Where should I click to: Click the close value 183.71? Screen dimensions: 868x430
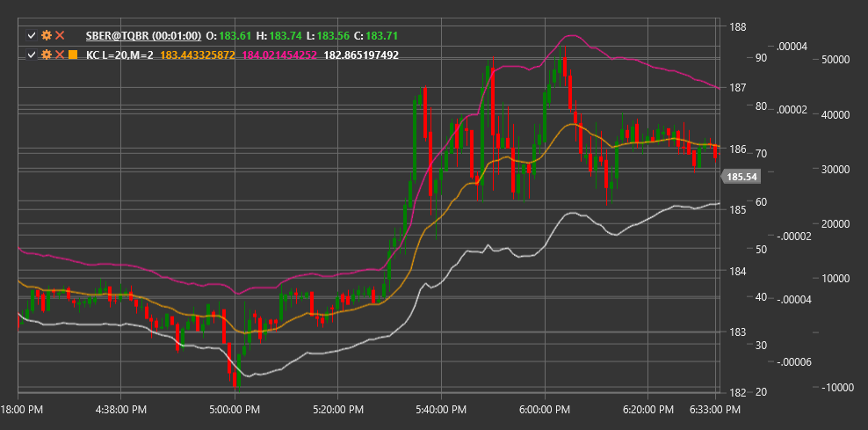(382, 36)
